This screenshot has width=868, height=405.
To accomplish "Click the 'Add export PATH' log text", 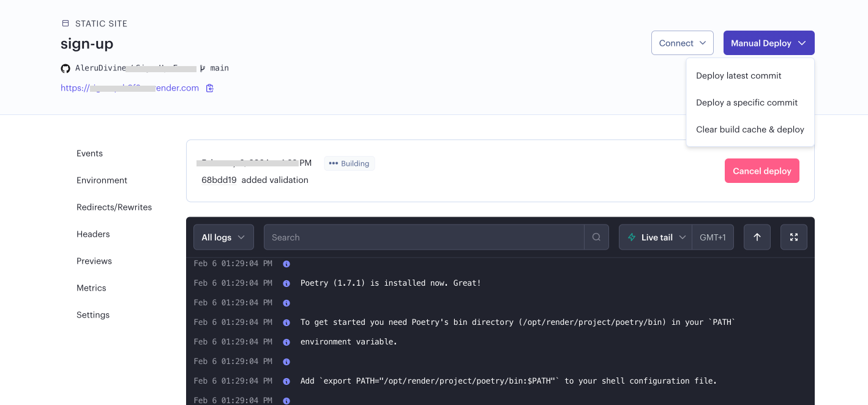I will (509, 381).
